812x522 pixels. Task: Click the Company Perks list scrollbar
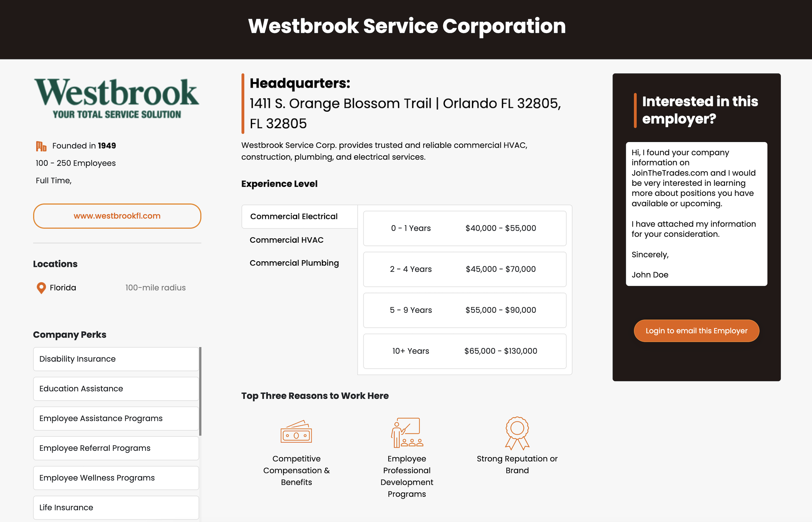click(x=200, y=391)
